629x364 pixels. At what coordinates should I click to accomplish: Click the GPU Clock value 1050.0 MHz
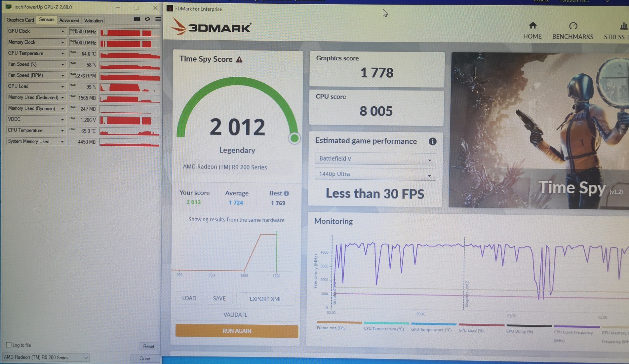(83, 31)
